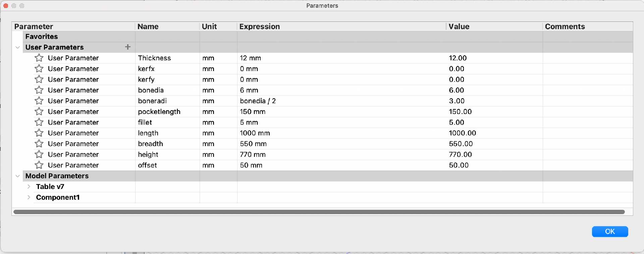This screenshot has height=254, width=644.
Task: Sort by the Parameter column header
Action: [73, 26]
